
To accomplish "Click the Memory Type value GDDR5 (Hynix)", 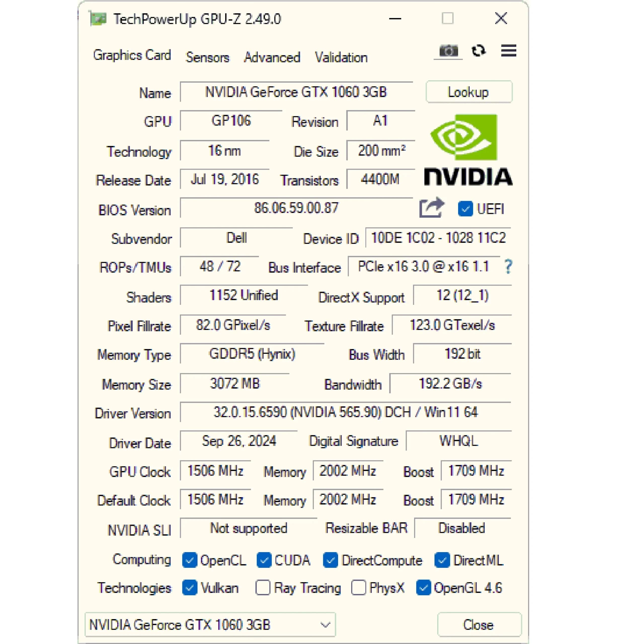I will pyautogui.click(x=252, y=354).
